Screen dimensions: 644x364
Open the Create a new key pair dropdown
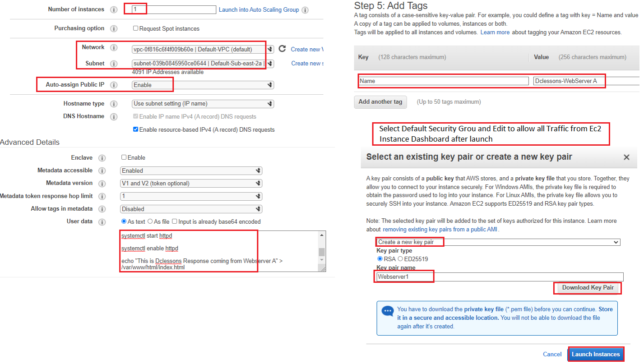498,242
